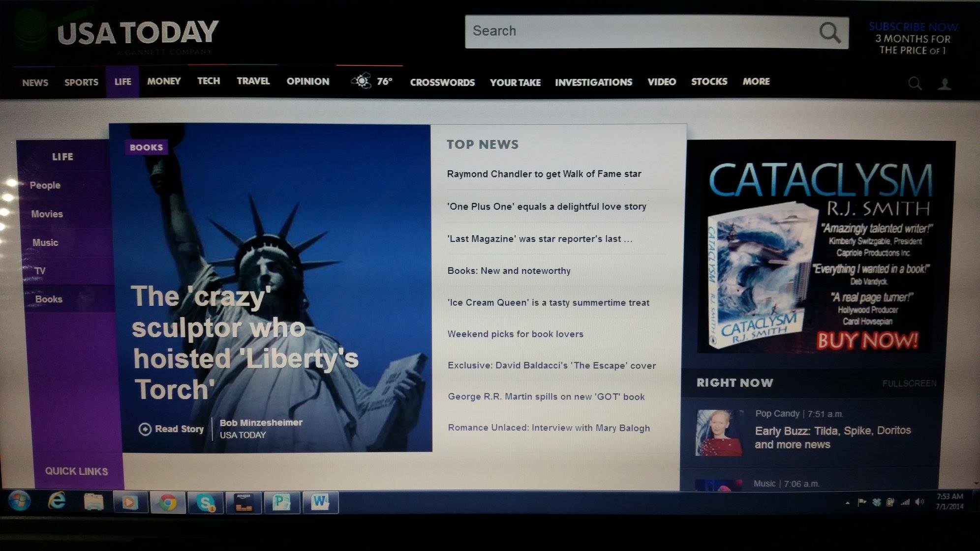Open File Explorer folder in the taskbar
The width and height of the screenshot is (980, 551).
coord(93,502)
